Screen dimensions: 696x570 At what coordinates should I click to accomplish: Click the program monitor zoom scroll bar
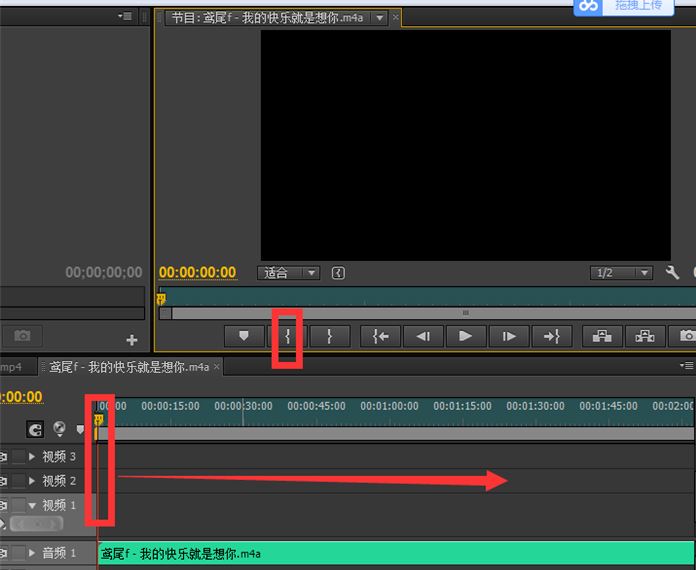(x=435, y=313)
